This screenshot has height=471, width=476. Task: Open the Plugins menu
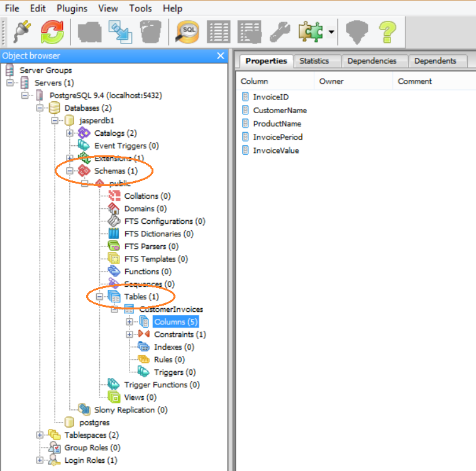pyautogui.click(x=72, y=8)
